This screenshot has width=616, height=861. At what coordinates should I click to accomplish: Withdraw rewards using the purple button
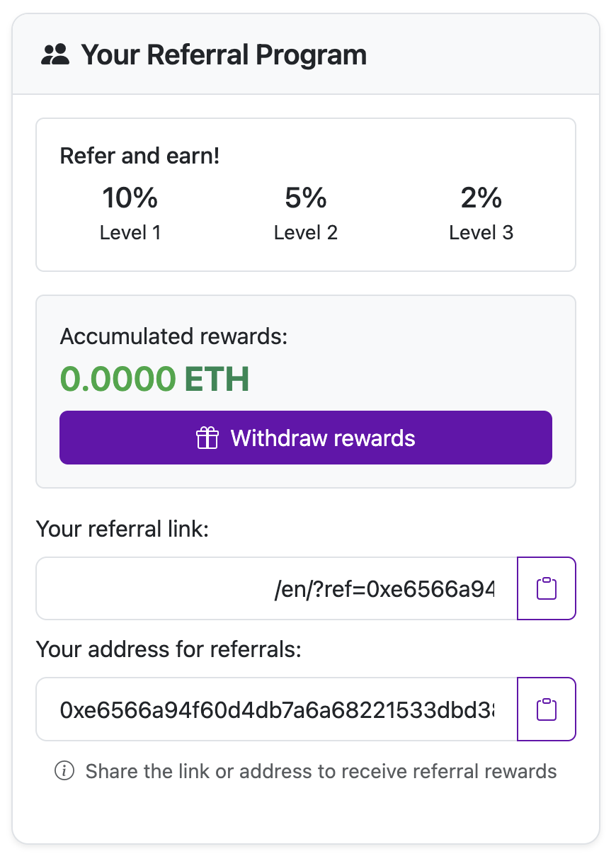pyautogui.click(x=306, y=438)
